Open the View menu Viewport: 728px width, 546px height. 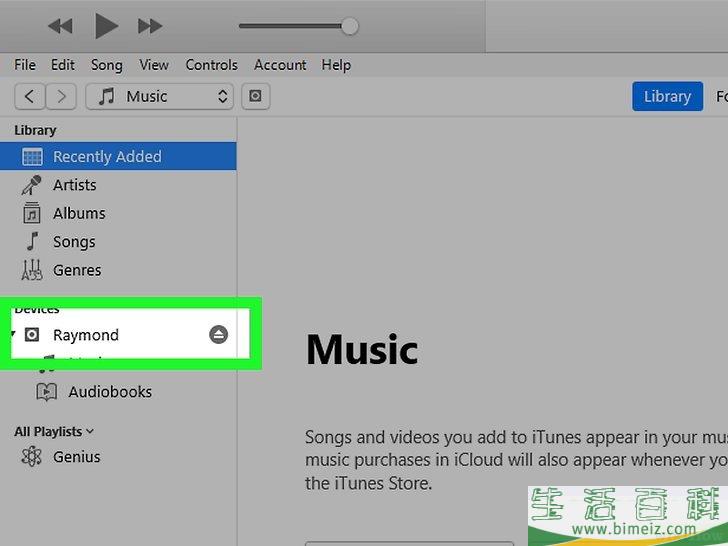(x=154, y=65)
